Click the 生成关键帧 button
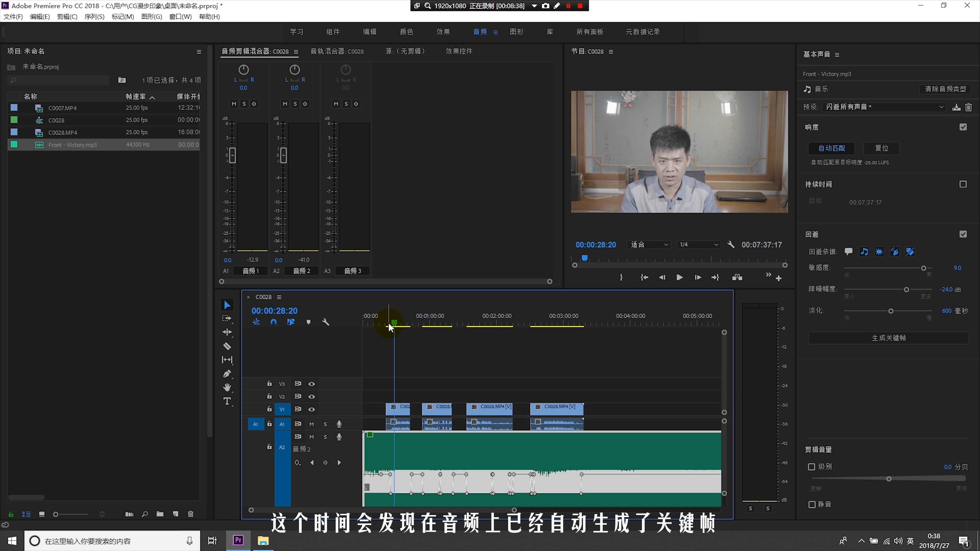 [888, 338]
